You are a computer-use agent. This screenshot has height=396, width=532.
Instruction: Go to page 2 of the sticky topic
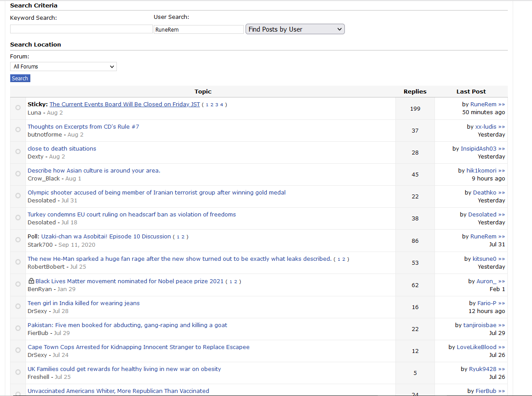[x=212, y=105]
